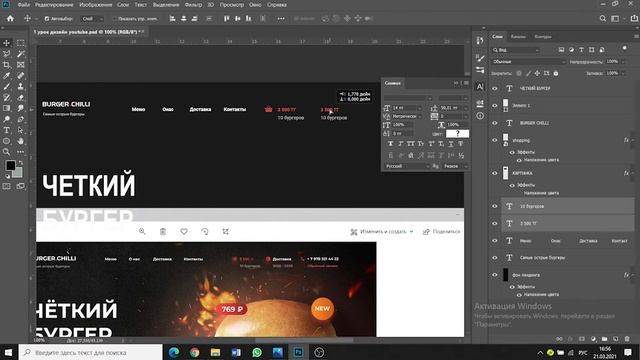Open the search icon at top right

602,18
